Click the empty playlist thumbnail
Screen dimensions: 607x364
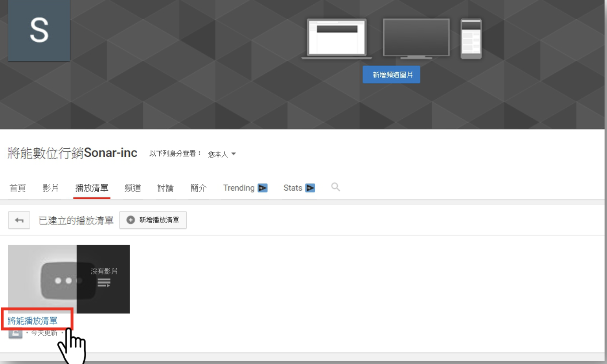point(69,279)
